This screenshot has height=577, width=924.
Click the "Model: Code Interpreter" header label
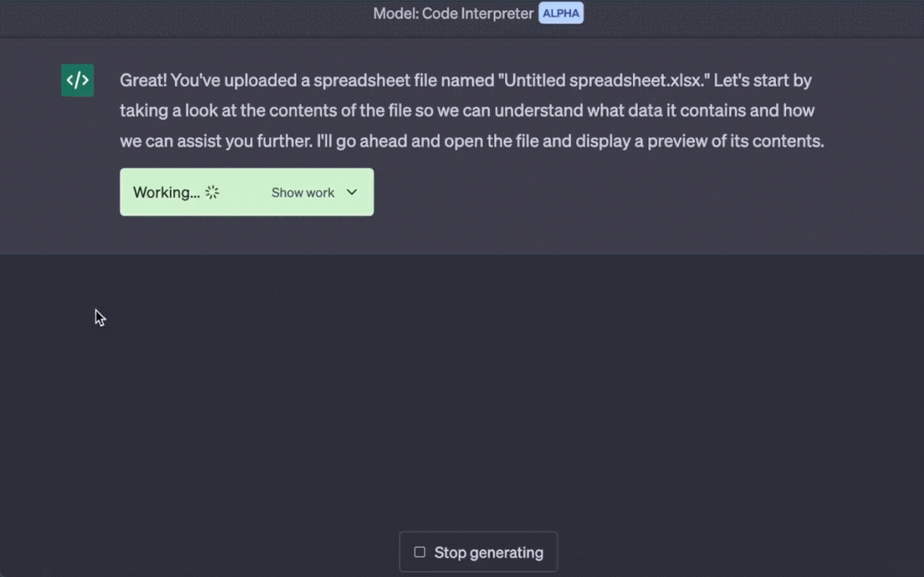click(453, 14)
